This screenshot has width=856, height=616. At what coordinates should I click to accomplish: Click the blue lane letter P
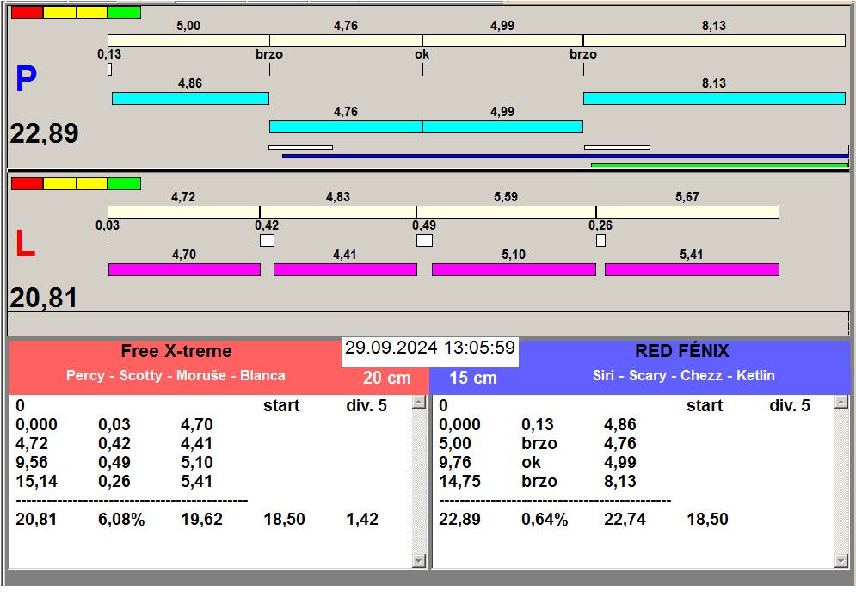26,78
